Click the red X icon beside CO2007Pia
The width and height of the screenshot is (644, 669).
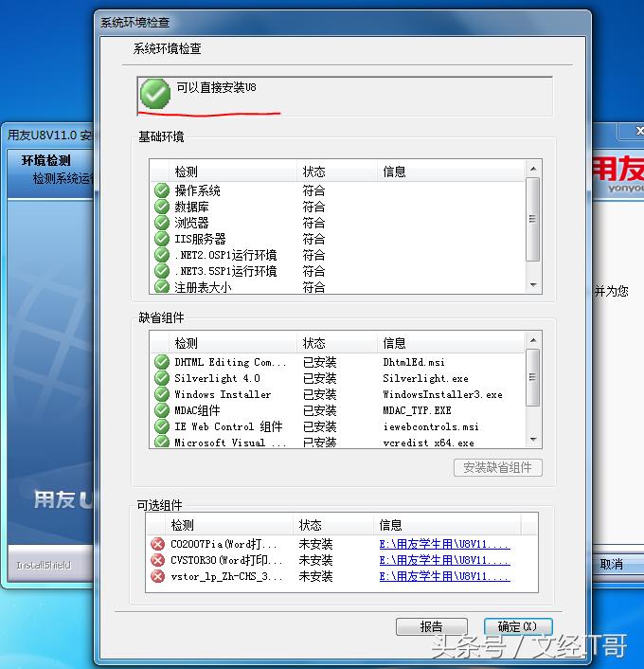157,544
